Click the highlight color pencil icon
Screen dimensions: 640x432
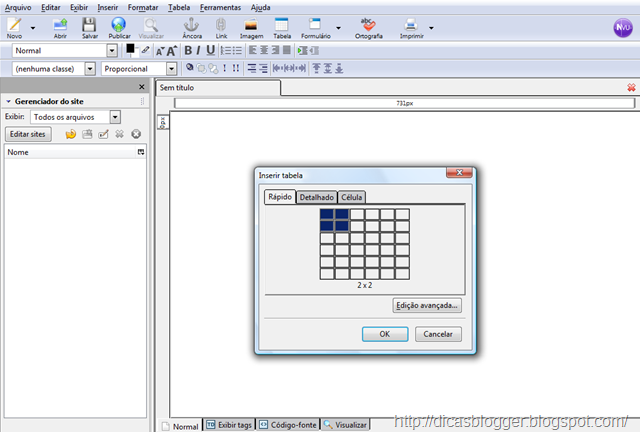pos(145,50)
